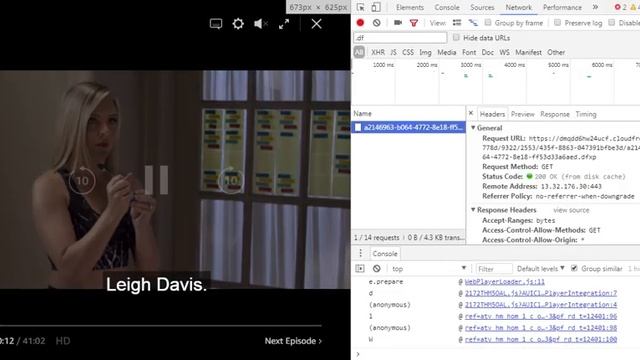Open the Console tab in DevTools top bar
The height and width of the screenshot is (360, 640).
(x=447, y=7)
